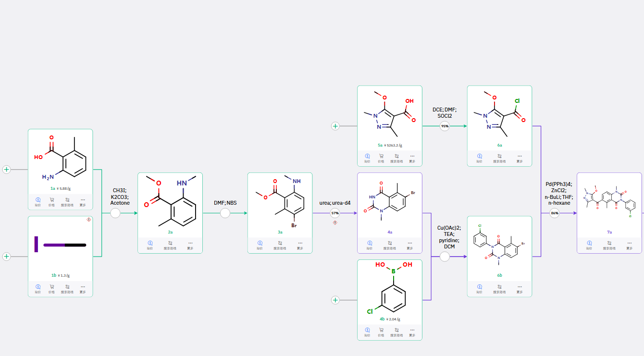Click the inquiry (询价) icon on compound 1a

[x=37, y=200]
